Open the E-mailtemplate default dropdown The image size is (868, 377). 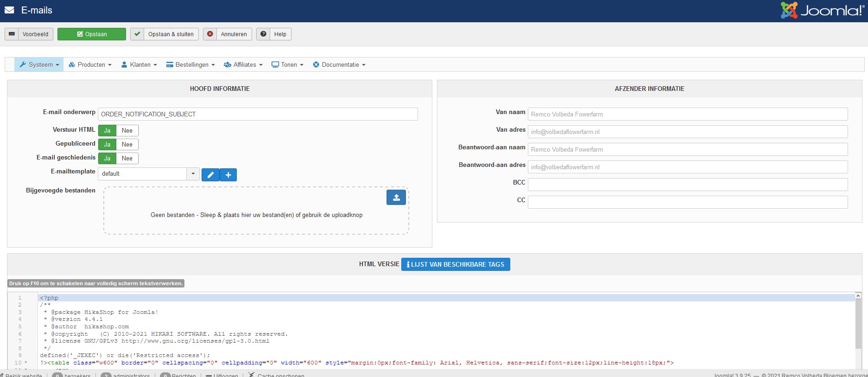pyautogui.click(x=193, y=174)
